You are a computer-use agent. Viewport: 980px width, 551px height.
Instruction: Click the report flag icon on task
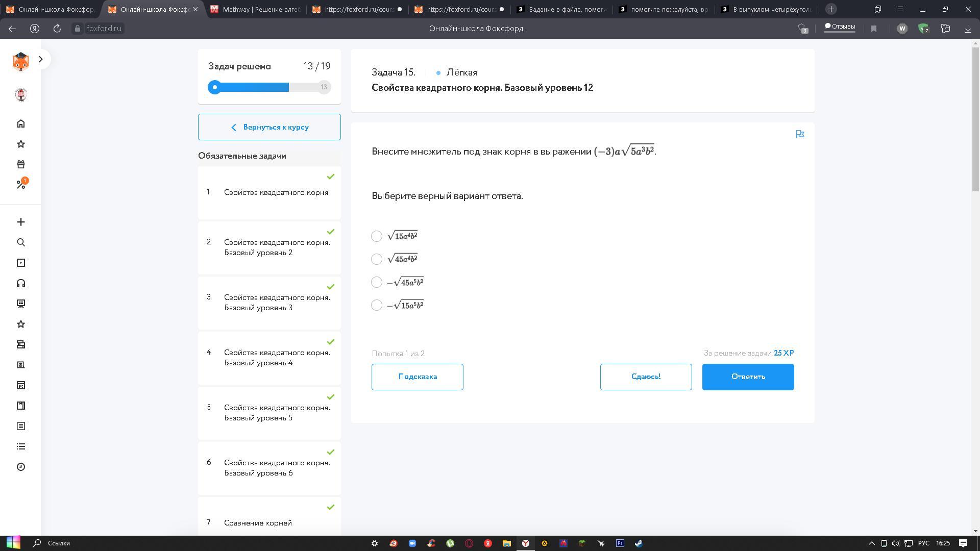coord(800,134)
